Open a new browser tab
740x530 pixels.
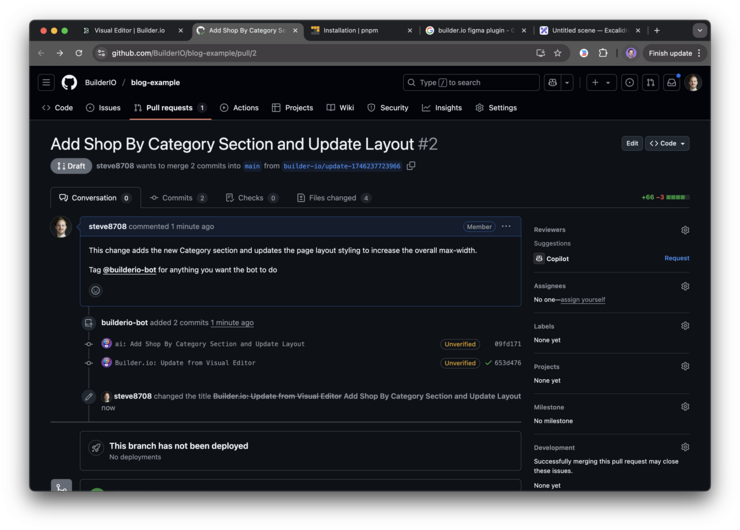tap(656, 30)
